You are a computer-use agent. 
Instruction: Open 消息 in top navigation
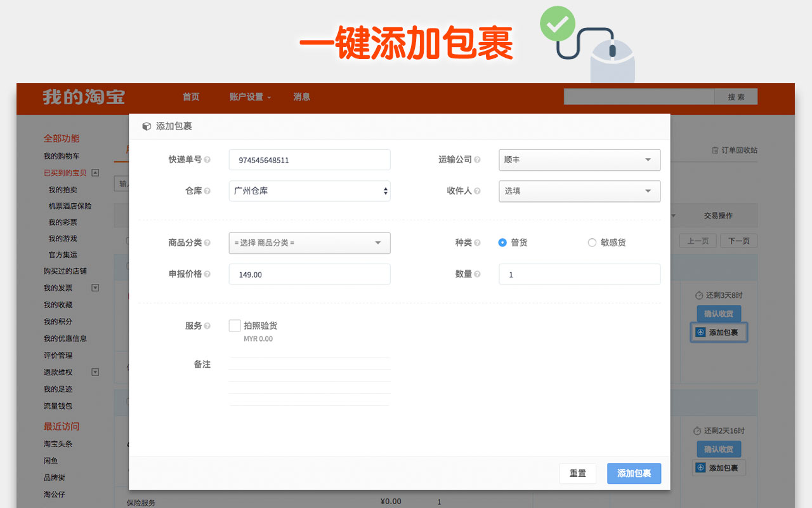(302, 97)
